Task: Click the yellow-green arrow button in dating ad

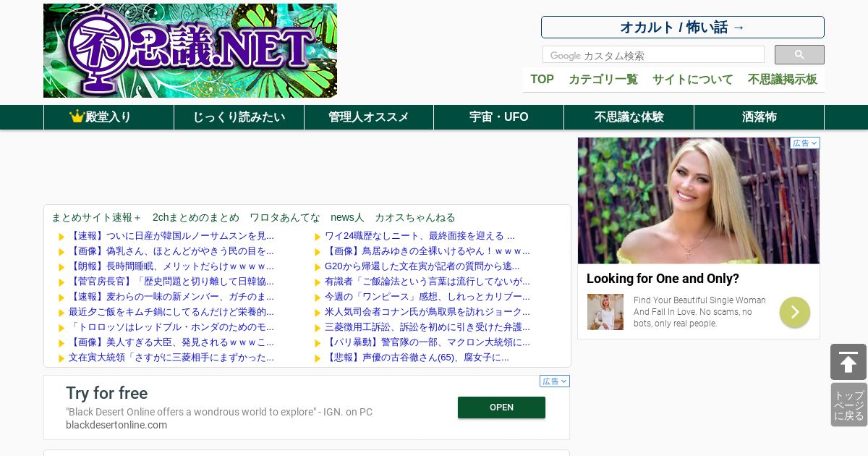Action: click(x=795, y=312)
